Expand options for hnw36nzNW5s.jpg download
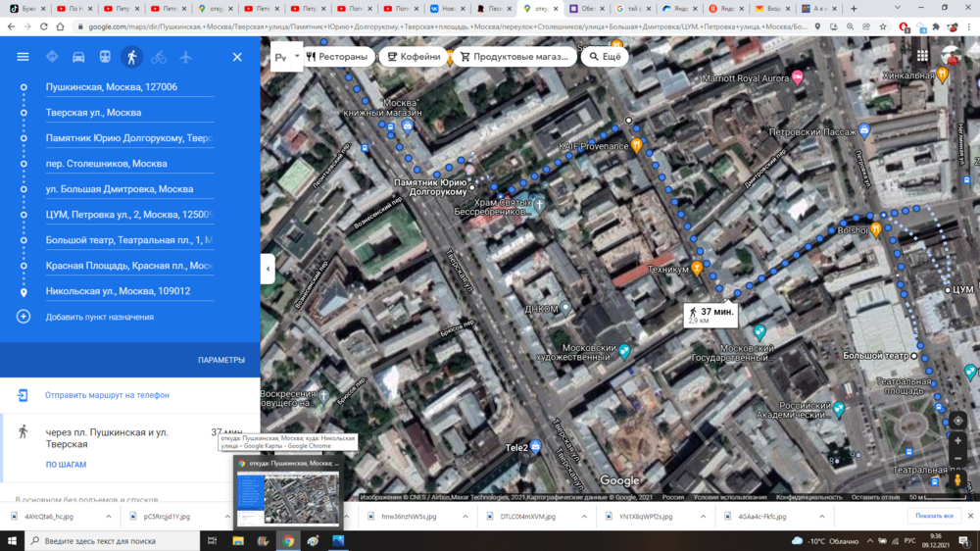 pos(465,517)
